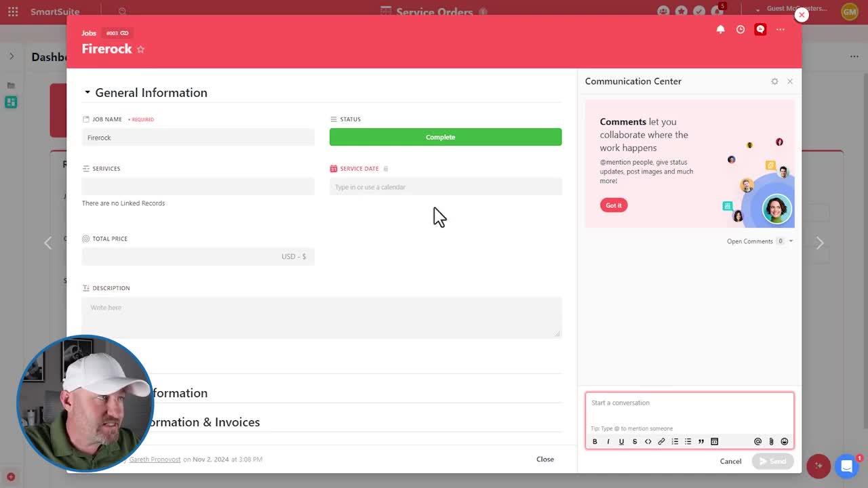Viewport: 868px width, 488px height.
Task: Open the Gareth Pronovost user link
Action: (x=155, y=460)
